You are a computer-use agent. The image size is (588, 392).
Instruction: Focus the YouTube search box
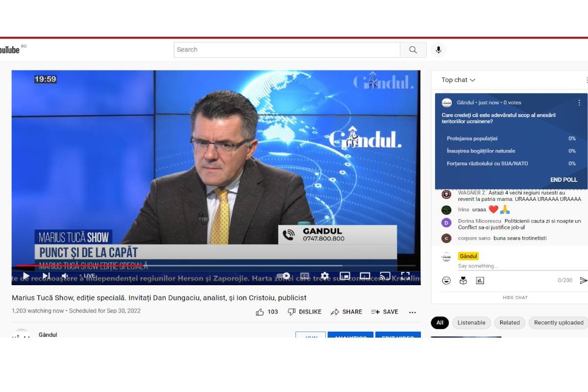(x=287, y=49)
